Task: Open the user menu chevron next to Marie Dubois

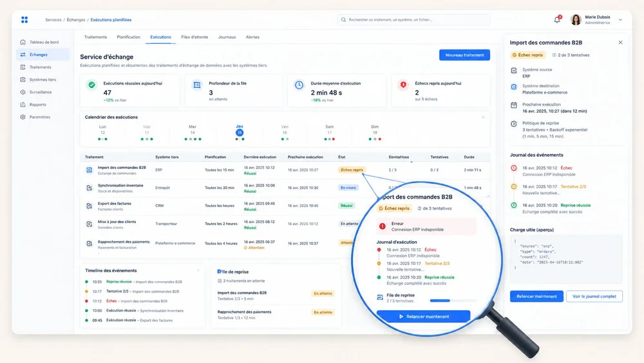Action: (620, 20)
